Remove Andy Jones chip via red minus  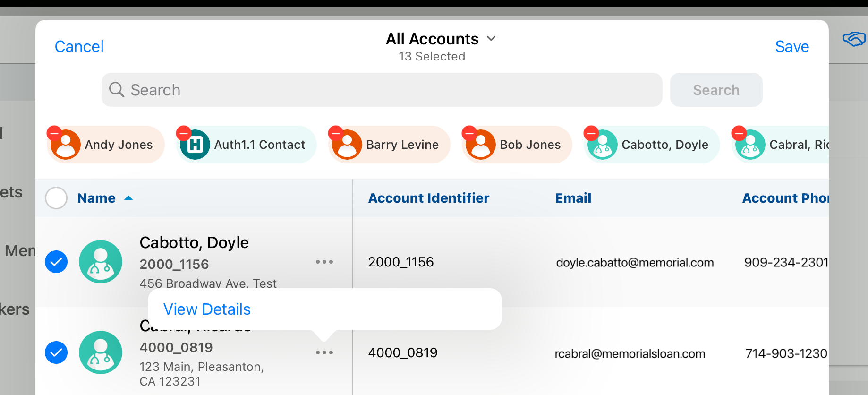click(x=54, y=133)
